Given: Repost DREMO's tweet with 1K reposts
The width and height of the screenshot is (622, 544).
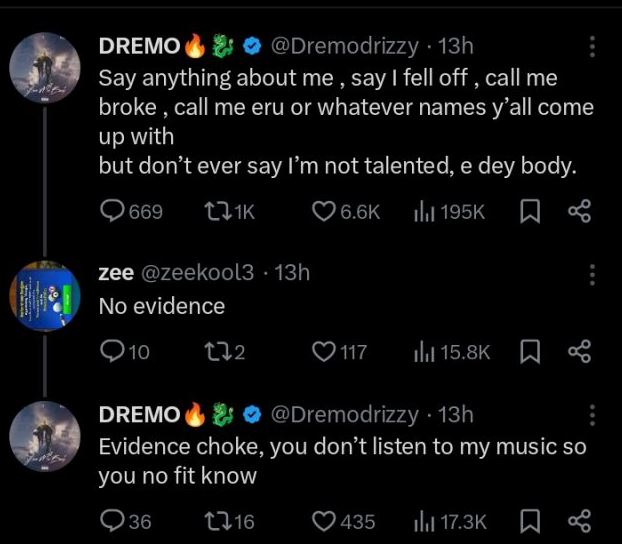Looking at the screenshot, I should point(217,211).
